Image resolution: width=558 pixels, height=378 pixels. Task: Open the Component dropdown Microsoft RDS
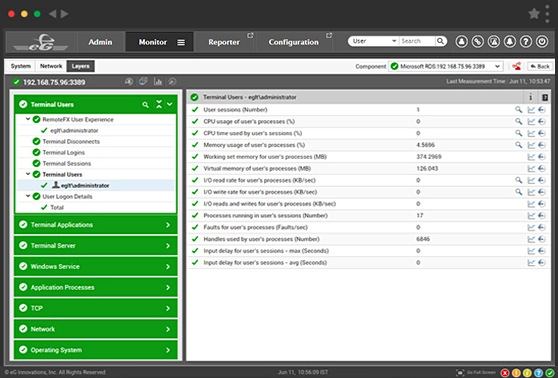pyautogui.click(x=445, y=66)
